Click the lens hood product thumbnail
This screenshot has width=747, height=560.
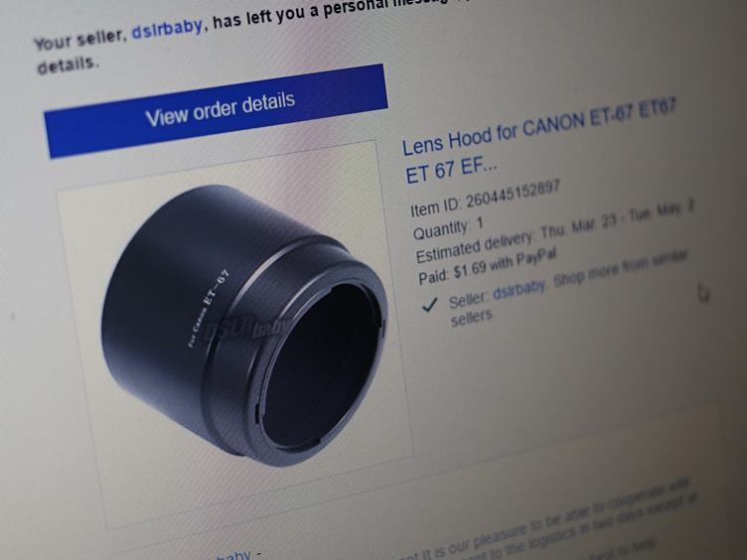(x=235, y=334)
